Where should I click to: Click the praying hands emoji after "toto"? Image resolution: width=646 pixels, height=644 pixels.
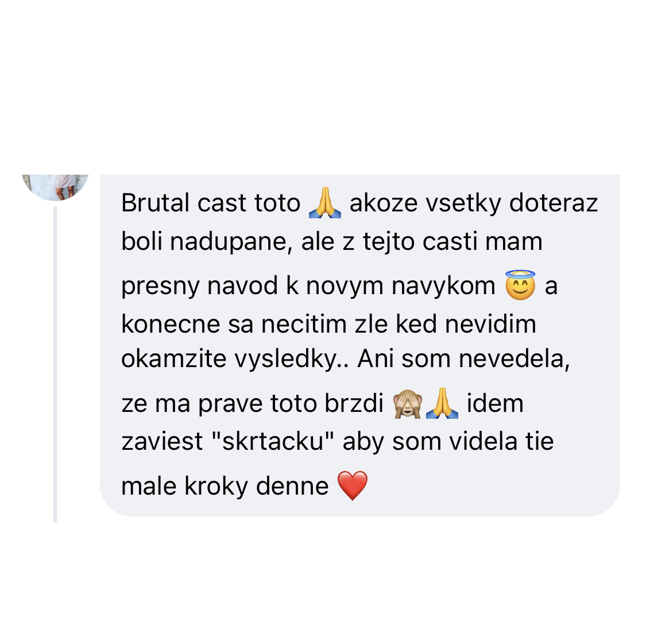point(325,202)
